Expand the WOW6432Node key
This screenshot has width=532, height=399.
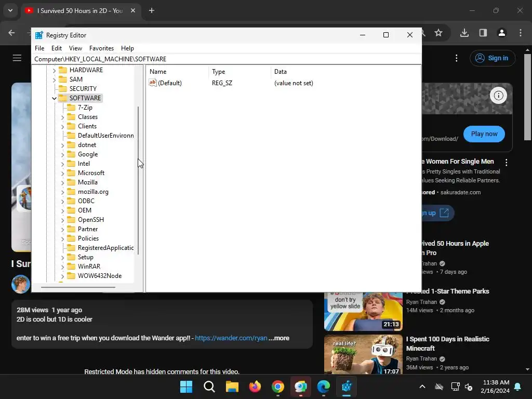click(62, 276)
